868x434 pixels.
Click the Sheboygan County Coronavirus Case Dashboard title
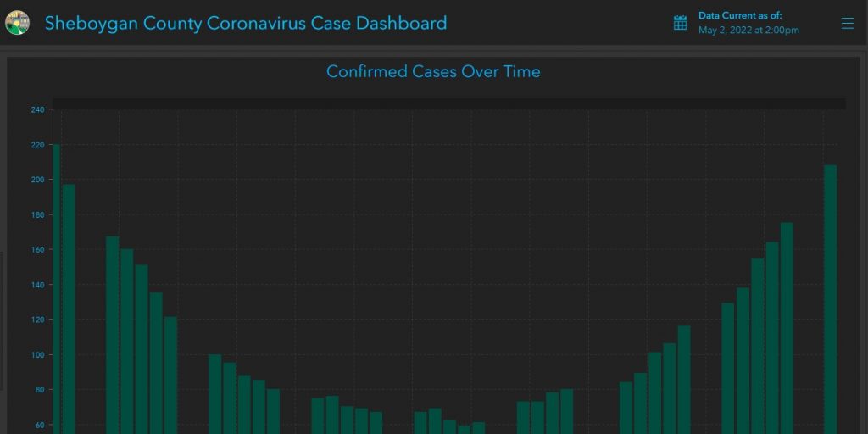246,23
